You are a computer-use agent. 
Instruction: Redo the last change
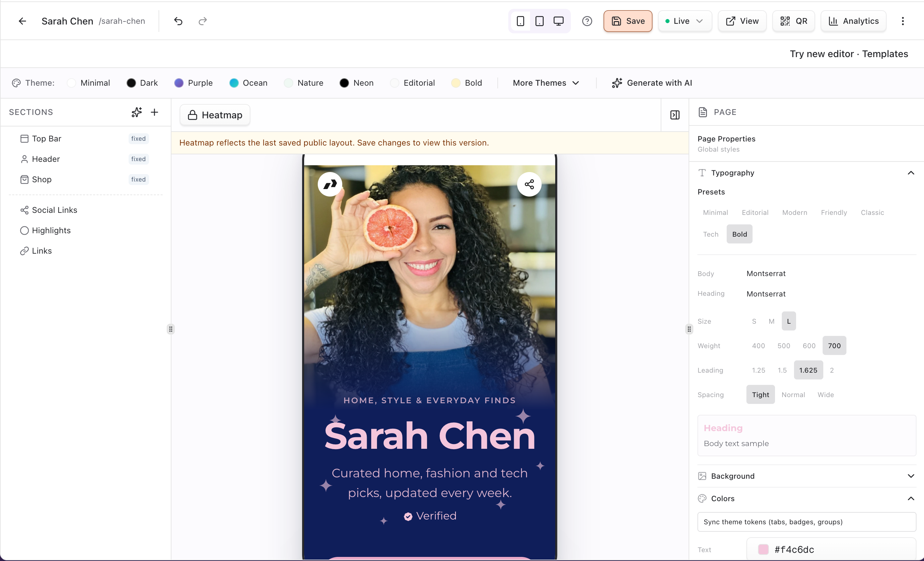point(202,21)
